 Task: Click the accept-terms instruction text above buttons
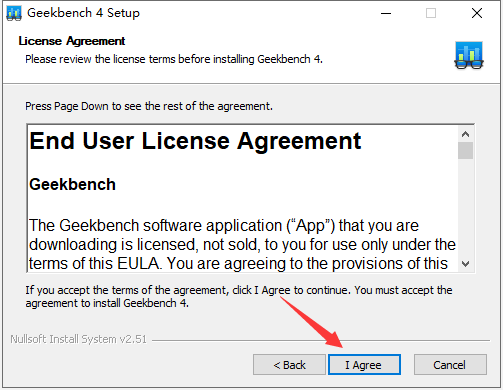pos(239,297)
